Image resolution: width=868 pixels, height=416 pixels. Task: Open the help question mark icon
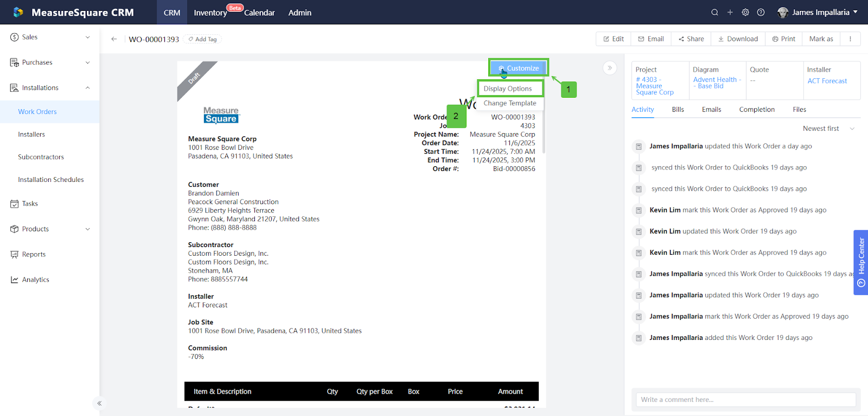tap(761, 12)
